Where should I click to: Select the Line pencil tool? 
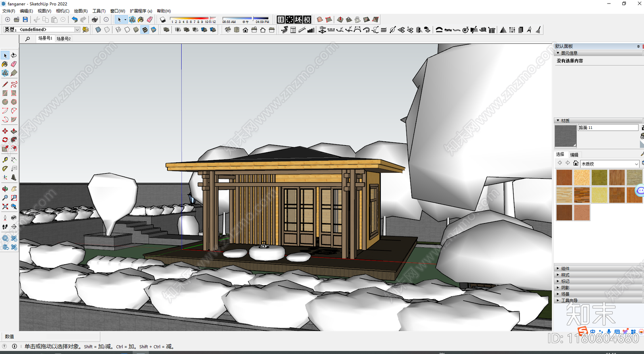click(x=5, y=84)
